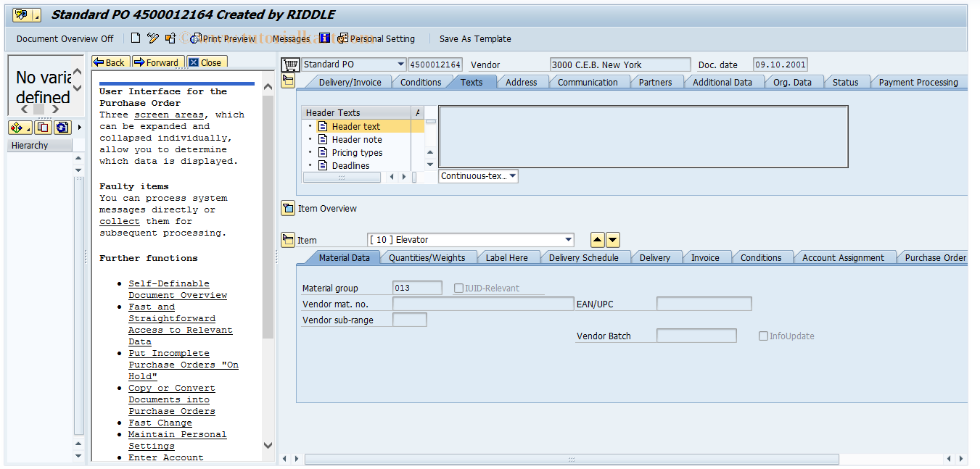Open the Continuous-text dropdown
Viewport: 980px width, 469px height.
(511, 175)
